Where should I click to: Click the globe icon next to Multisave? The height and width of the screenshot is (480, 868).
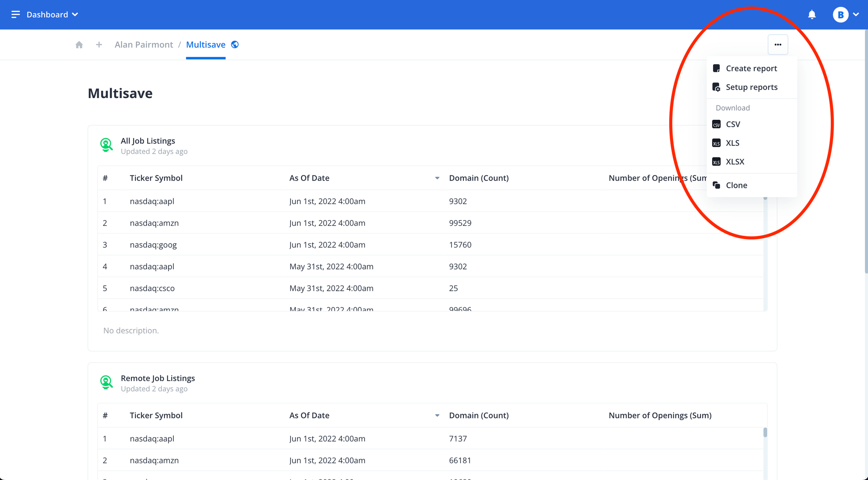coord(235,45)
